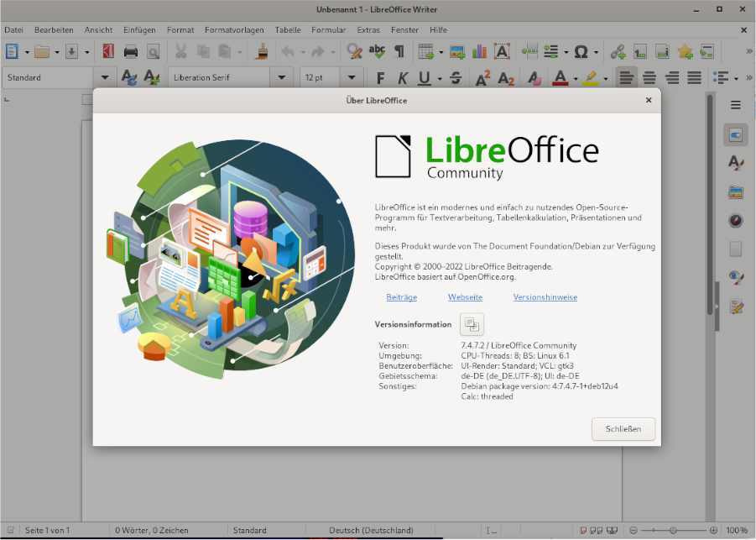This screenshot has width=756, height=540.
Task: Click the zoom slider handle
Action: [x=673, y=531]
